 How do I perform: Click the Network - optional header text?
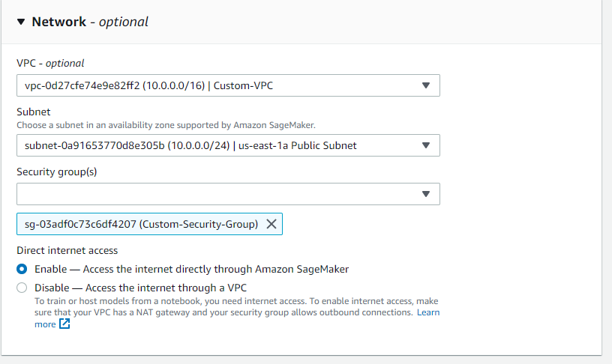[90, 22]
